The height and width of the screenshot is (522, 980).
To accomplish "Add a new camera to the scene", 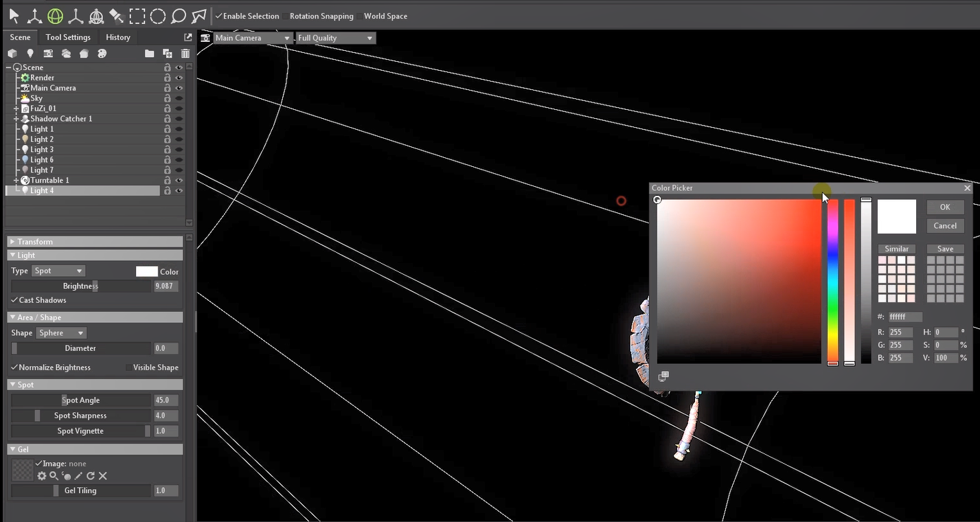I will point(48,54).
